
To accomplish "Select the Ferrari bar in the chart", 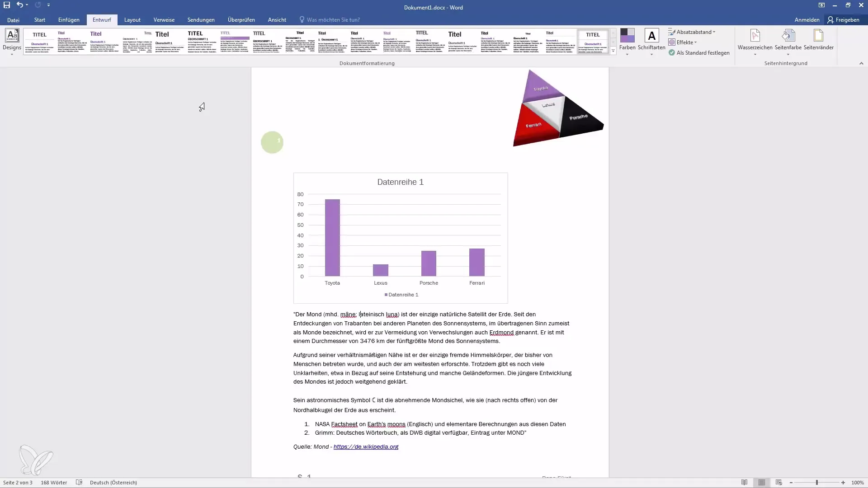I will pyautogui.click(x=477, y=262).
